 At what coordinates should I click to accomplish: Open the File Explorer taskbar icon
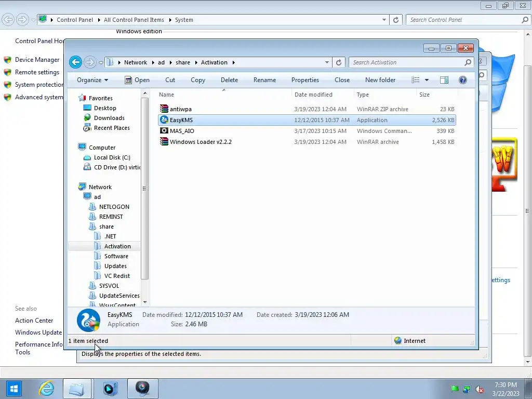pyautogui.click(x=77, y=389)
